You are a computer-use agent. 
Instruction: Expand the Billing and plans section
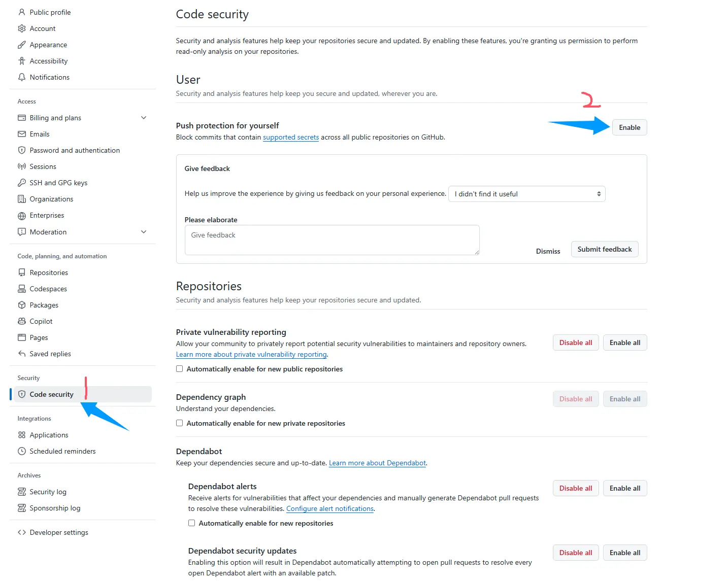(x=144, y=118)
